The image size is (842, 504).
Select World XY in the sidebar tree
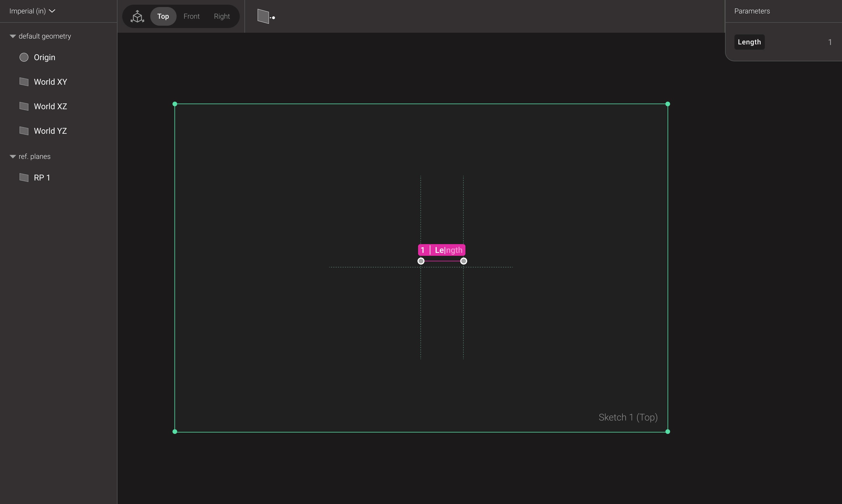pyautogui.click(x=50, y=81)
